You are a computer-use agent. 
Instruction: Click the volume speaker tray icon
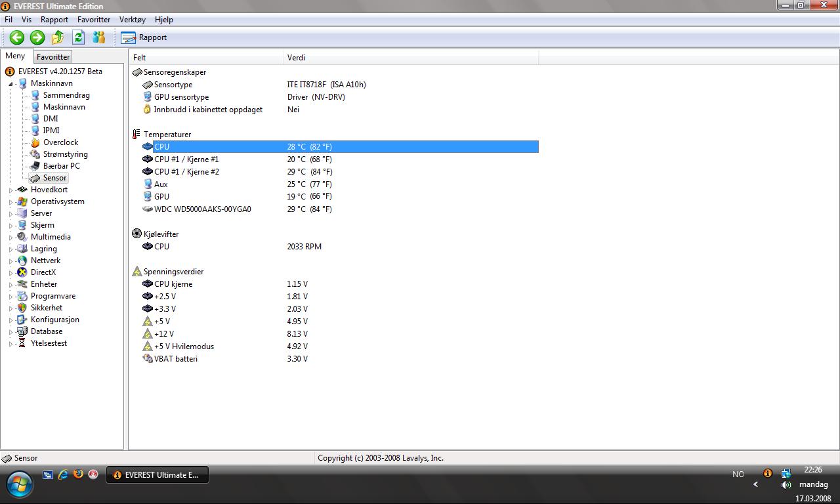point(786,485)
